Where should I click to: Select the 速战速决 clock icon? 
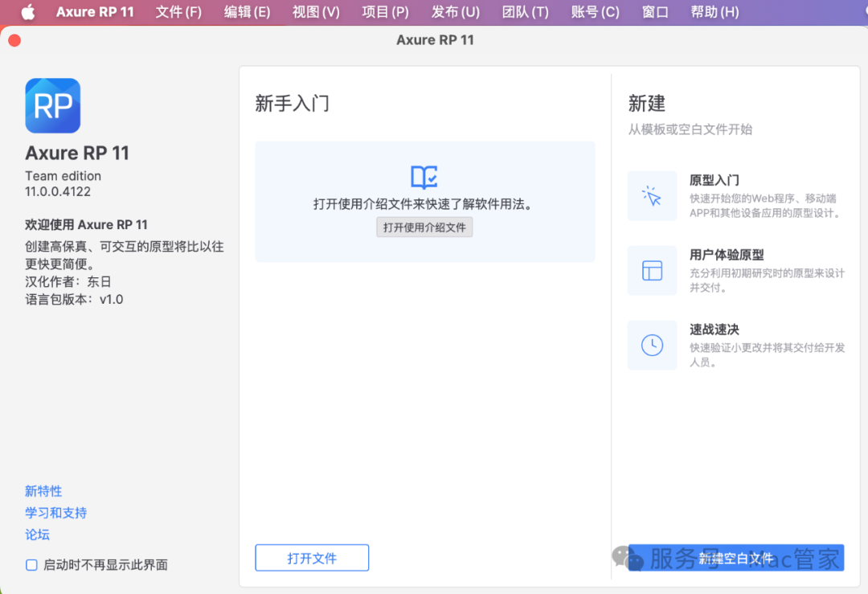click(x=652, y=345)
